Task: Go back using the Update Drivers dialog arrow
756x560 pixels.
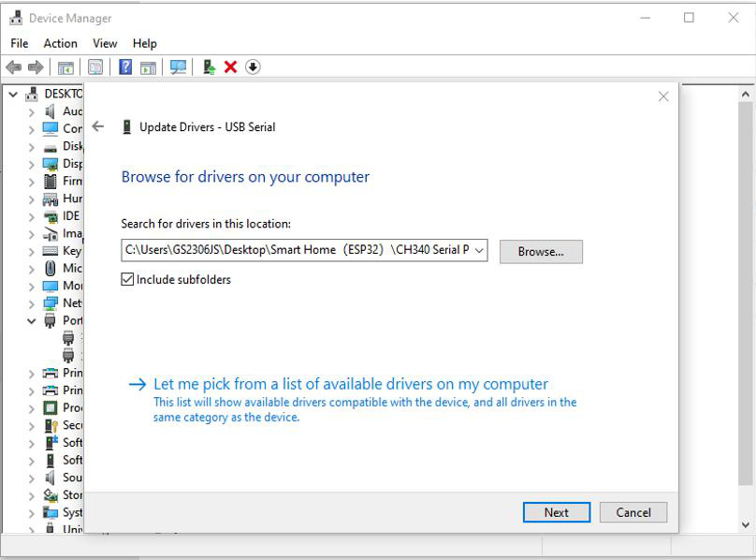Action: click(98, 126)
